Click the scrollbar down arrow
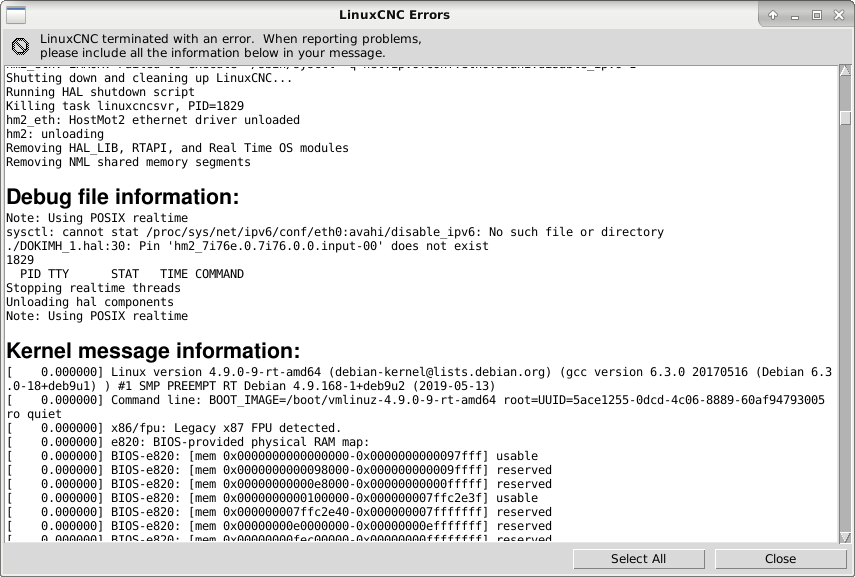855x577 pixels. pos(845,537)
